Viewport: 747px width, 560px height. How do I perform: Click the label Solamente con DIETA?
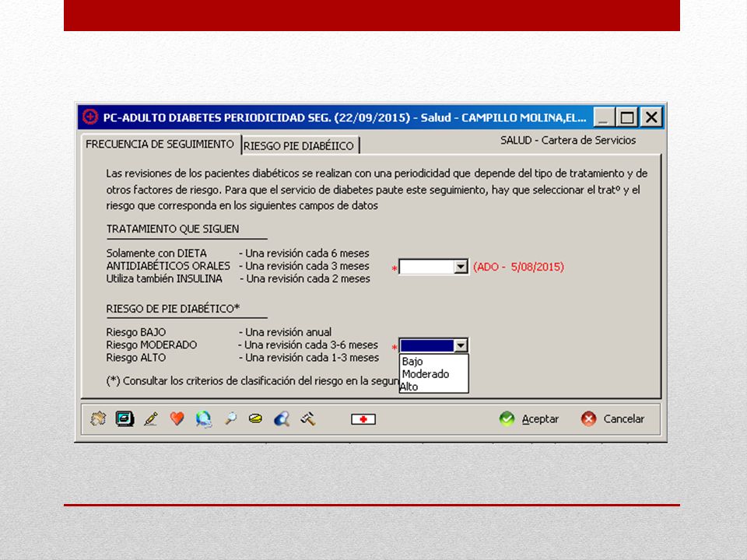(156, 253)
